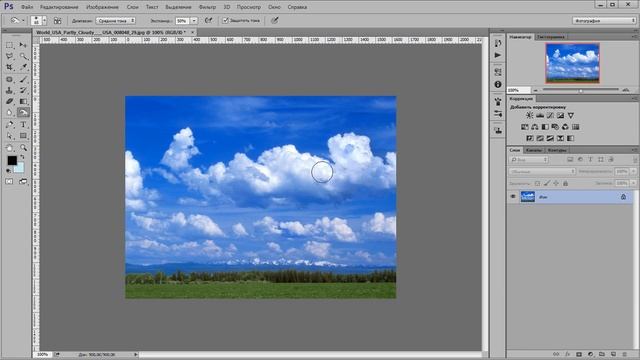The image size is (640, 360).
Task: Toggle the Protect Tones checkbox
Action: [225, 20]
